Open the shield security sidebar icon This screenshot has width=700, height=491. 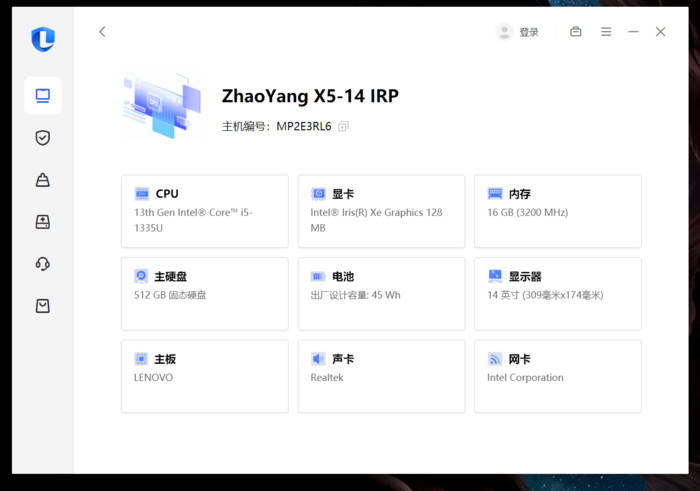point(43,137)
